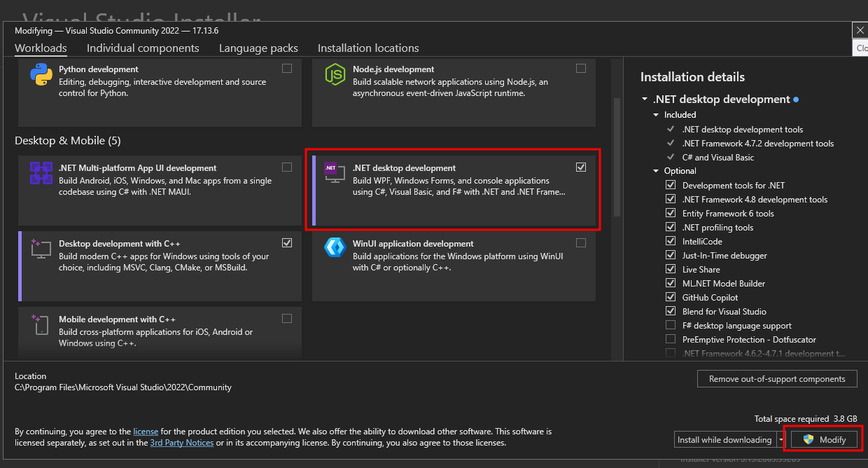Image resolution: width=868 pixels, height=468 pixels.
Task: Open the 3rd Party Notices link
Action: pyautogui.click(x=181, y=443)
